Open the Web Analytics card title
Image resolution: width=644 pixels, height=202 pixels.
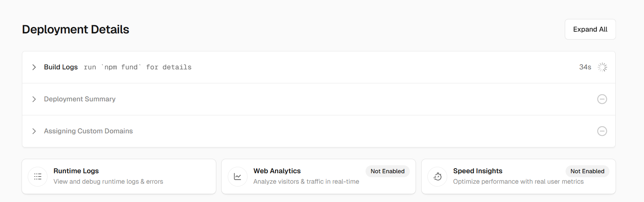(x=277, y=171)
